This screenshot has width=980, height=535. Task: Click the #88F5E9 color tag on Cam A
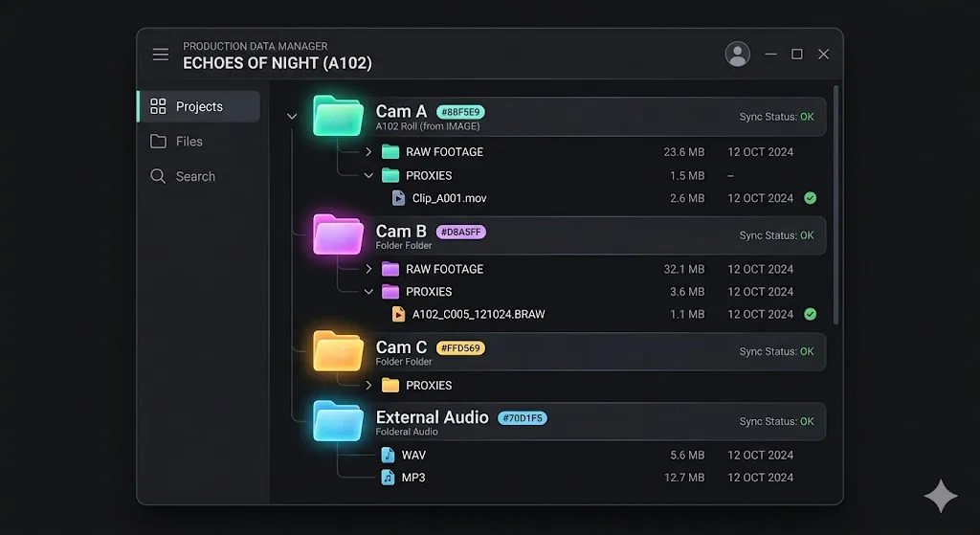(460, 113)
